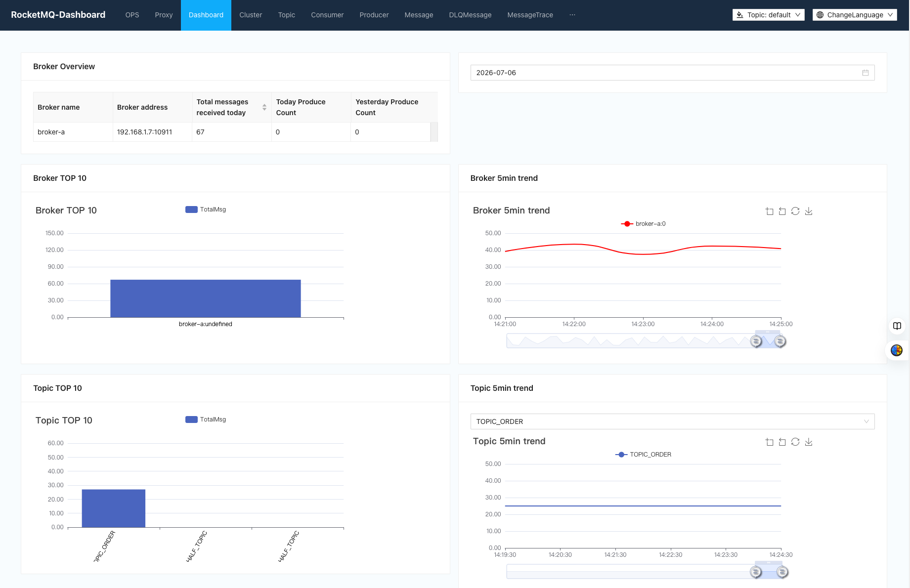910x588 pixels.
Task: Click the RocketMQ-Dashboard title link
Action: coord(58,15)
